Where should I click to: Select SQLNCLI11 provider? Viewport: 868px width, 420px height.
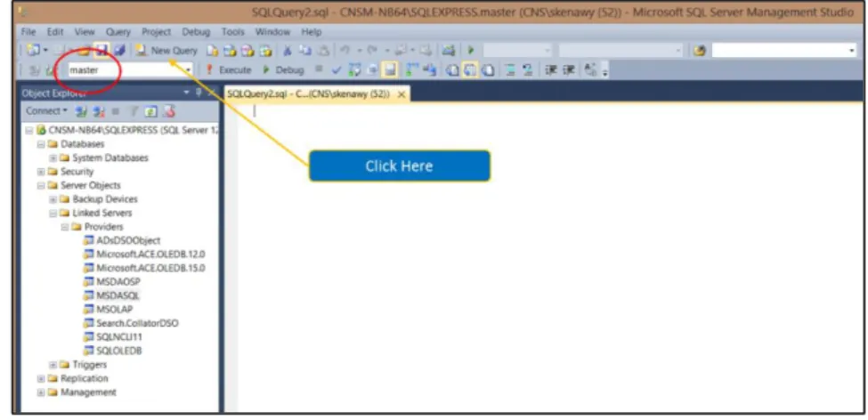click(x=119, y=337)
